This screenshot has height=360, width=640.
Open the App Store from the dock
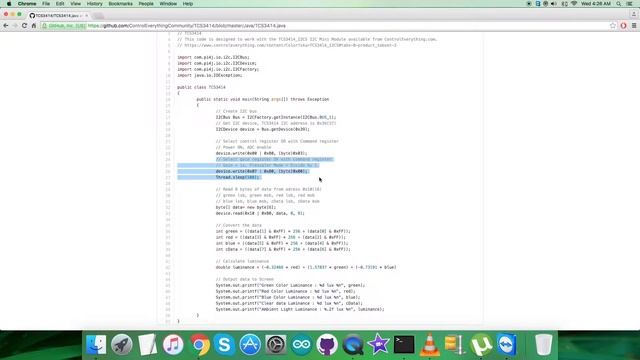point(250,345)
